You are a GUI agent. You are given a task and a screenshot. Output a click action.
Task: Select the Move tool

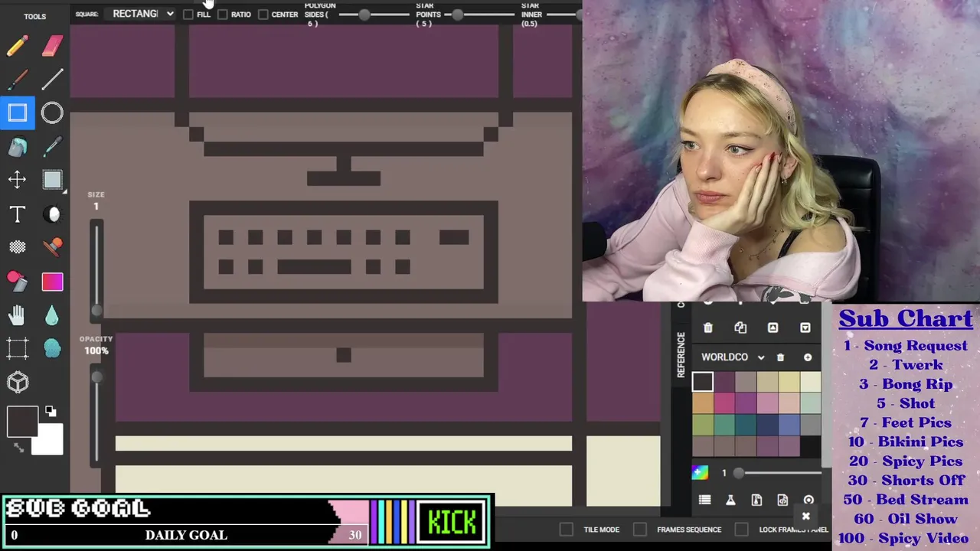click(17, 179)
